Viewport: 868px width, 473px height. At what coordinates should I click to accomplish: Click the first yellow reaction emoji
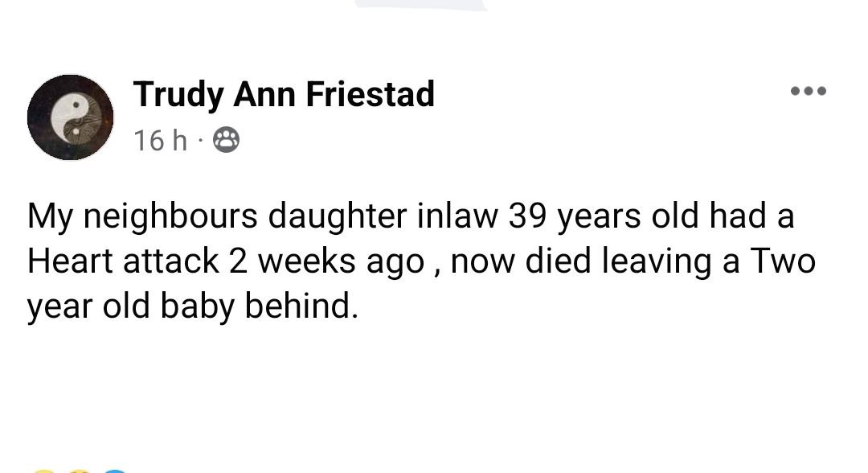pos(44,470)
